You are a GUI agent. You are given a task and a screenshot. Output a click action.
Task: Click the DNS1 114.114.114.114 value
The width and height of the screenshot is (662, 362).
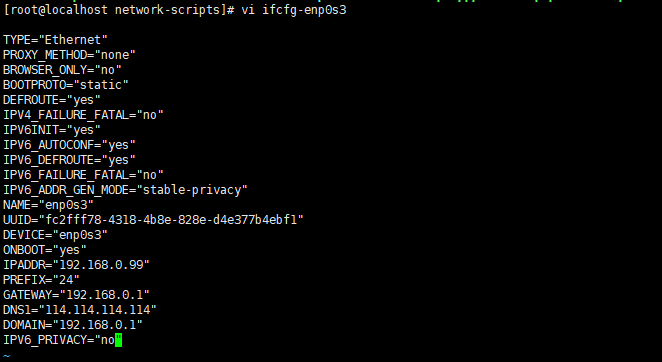click(x=98, y=310)
